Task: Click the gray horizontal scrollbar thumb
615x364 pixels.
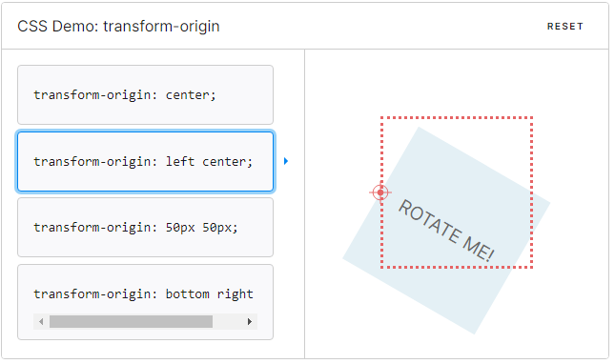Action: tap(131, 322)
